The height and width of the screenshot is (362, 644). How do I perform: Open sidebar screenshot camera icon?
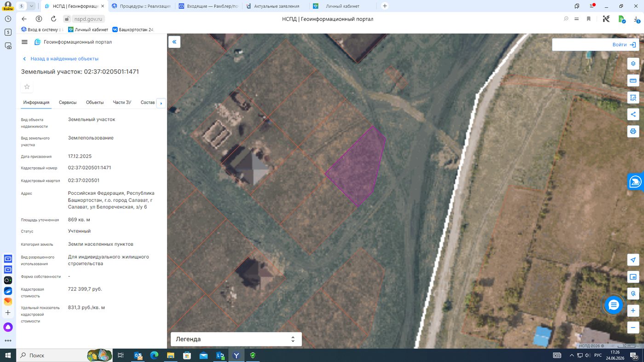(8, 45)
